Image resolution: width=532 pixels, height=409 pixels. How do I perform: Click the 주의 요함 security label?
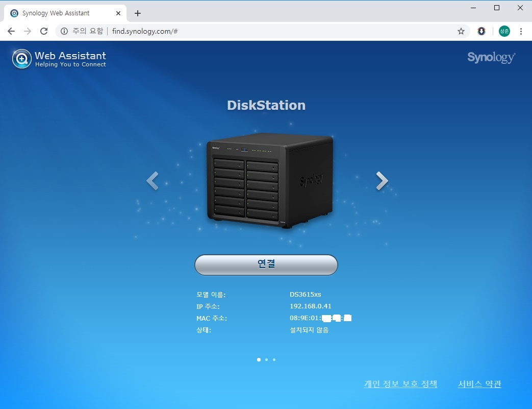[x=88, y=31]
